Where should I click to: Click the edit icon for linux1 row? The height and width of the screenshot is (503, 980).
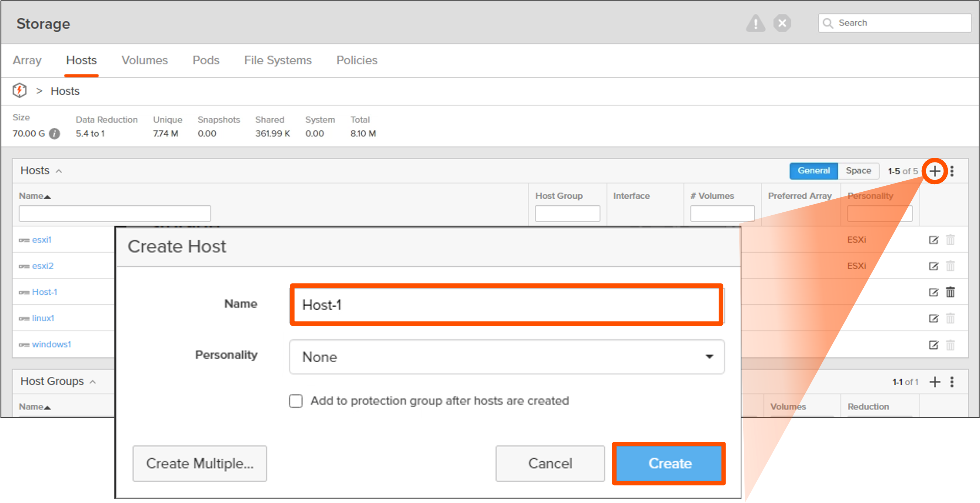point(933,318)
